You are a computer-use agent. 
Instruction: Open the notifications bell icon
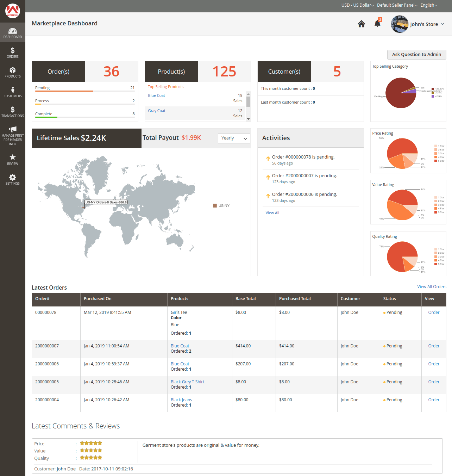377,24
